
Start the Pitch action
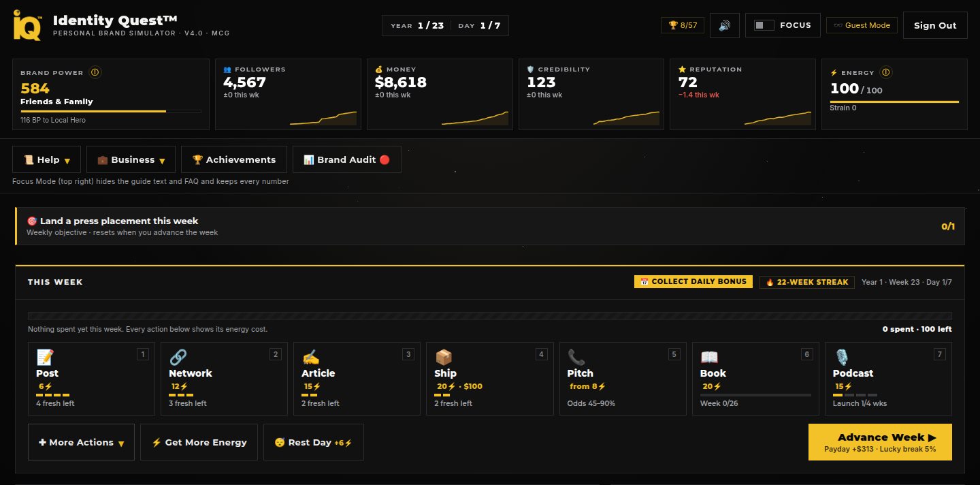pyautogui.click(x=623, y=379)
